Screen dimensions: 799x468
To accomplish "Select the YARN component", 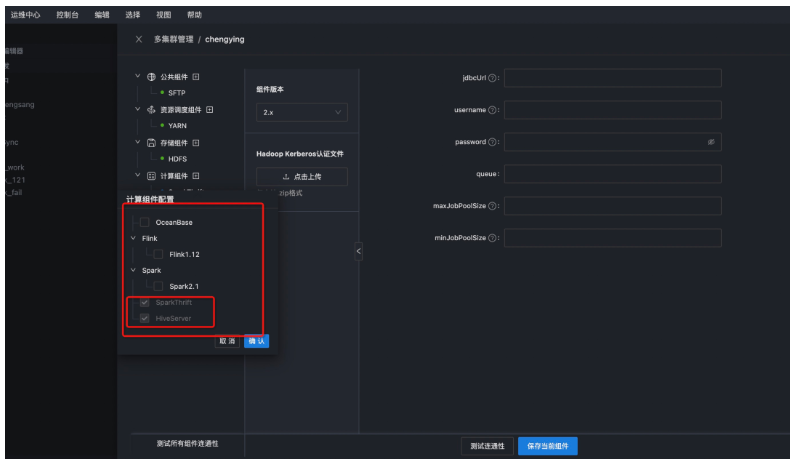I will [x=177, y=125].
